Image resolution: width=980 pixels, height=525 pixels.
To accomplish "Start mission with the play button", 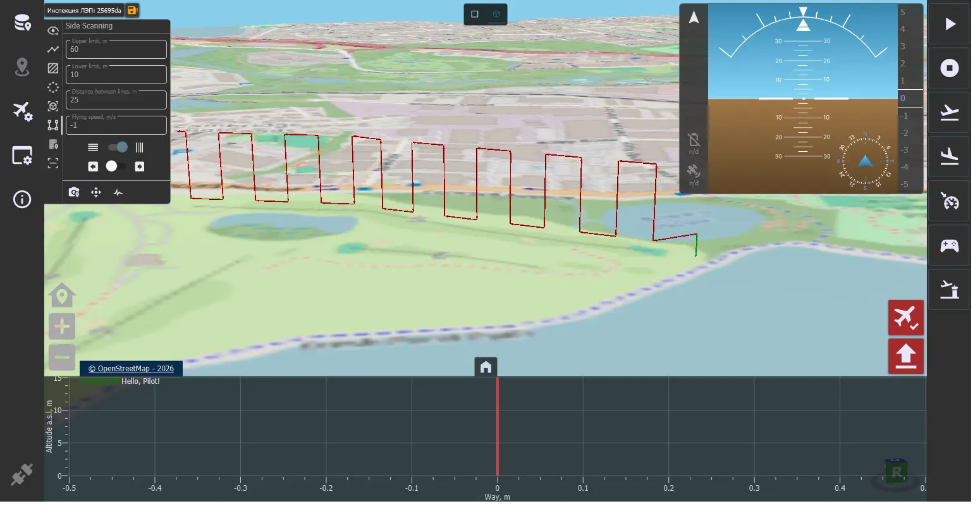I will [949, 24].
